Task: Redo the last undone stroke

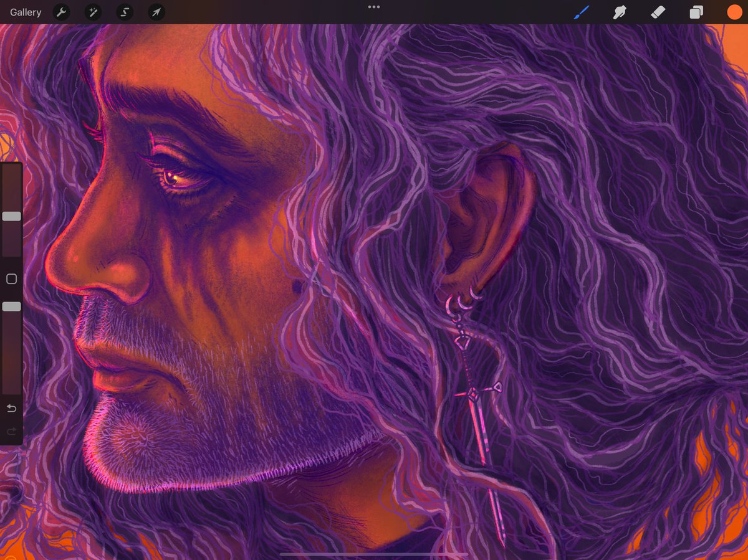Action: (11, 431)
